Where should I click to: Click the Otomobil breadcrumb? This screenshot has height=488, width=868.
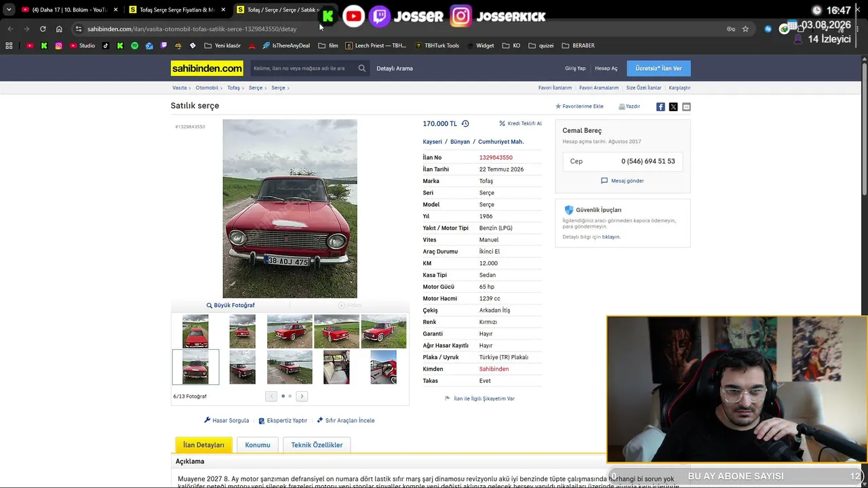click(207, 88)
